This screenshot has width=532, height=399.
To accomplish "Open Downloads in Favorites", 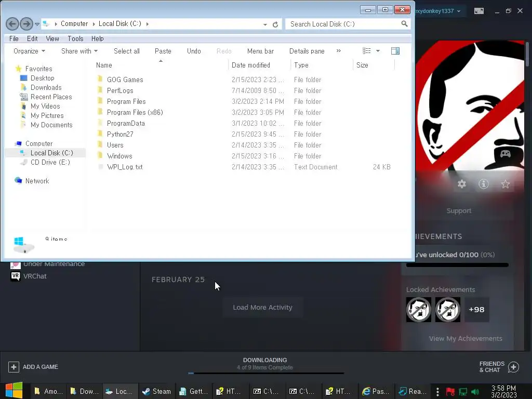I will click(46, 87).
